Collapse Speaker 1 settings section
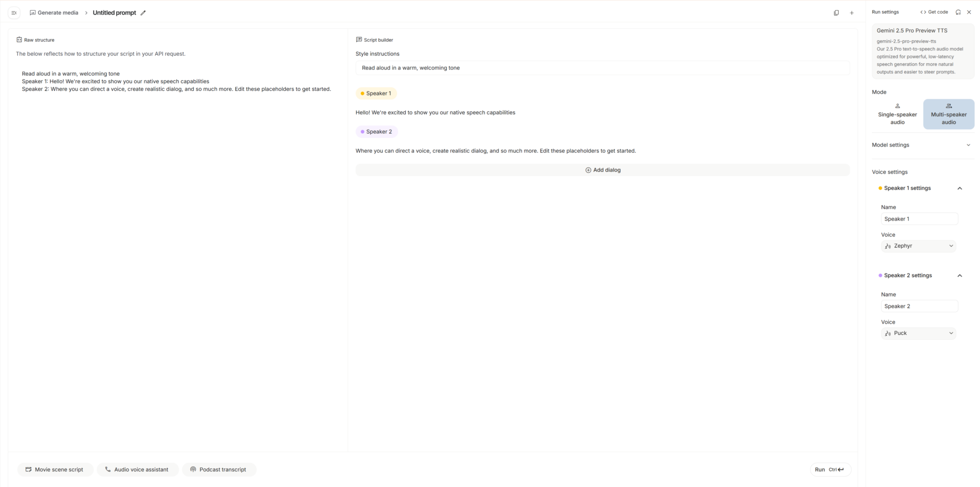This screenshot has width=980, height=487. (960, 188)
